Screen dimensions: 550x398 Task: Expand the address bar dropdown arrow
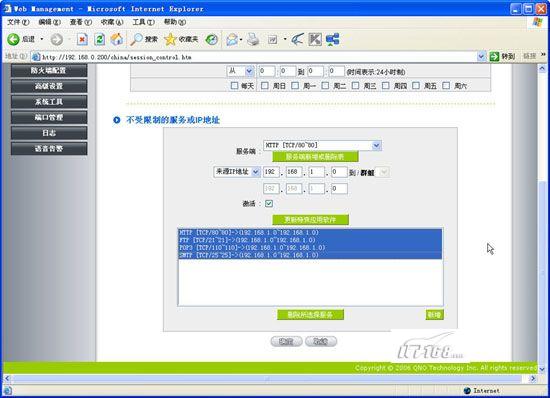coord(481,56)
